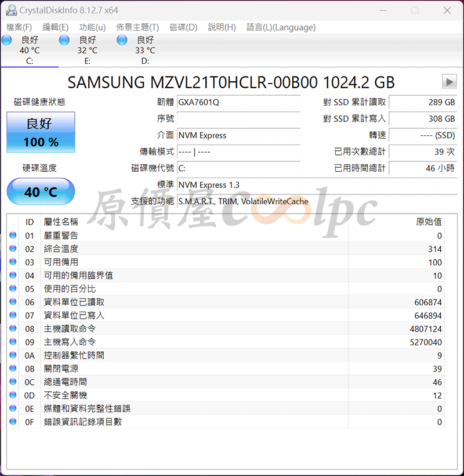Click the status dot for 總通電時間 row
Viewport: 464px width, 476px height.
point(13,382)
